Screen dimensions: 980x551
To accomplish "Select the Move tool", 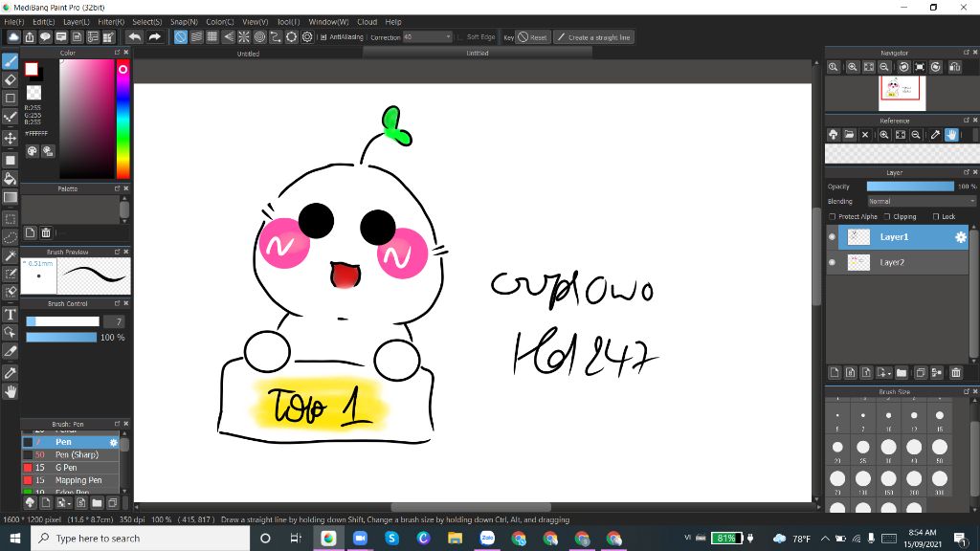I will [10, 138].
